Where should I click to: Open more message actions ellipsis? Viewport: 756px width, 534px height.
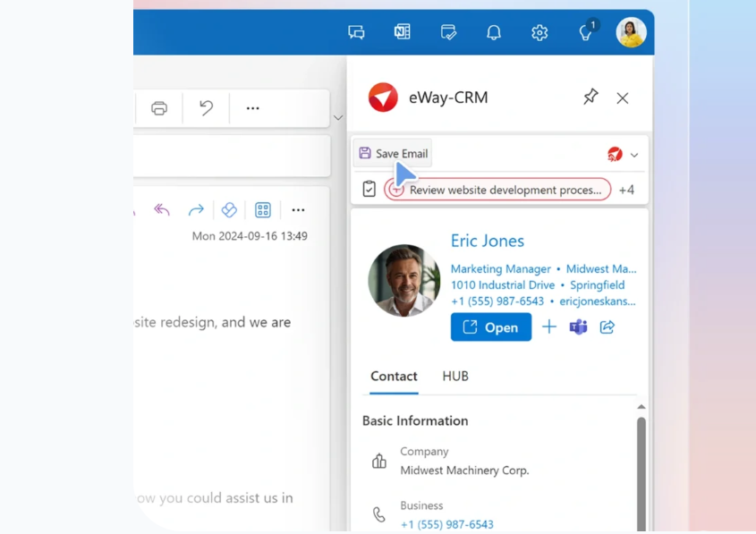point(298,210)
